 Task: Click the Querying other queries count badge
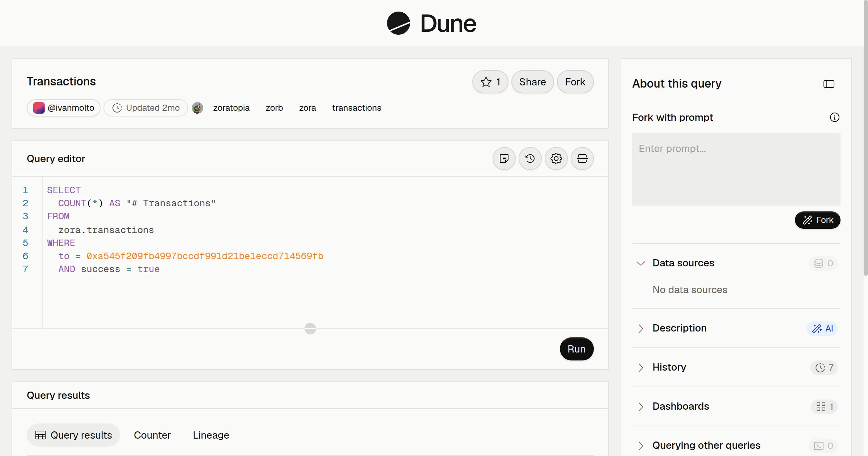pos(823,446)
